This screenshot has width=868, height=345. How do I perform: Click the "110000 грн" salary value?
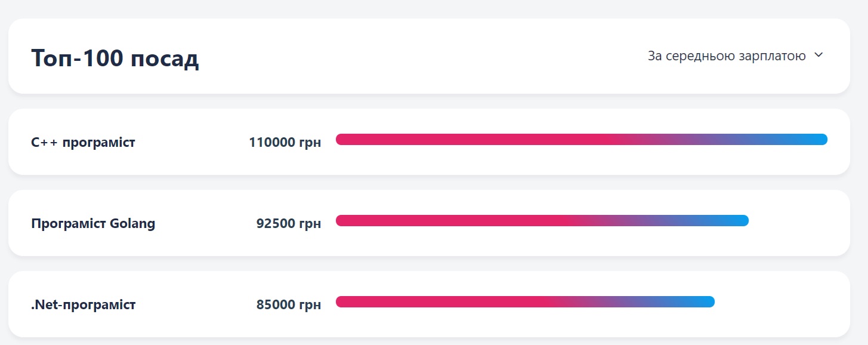point(285,143)
